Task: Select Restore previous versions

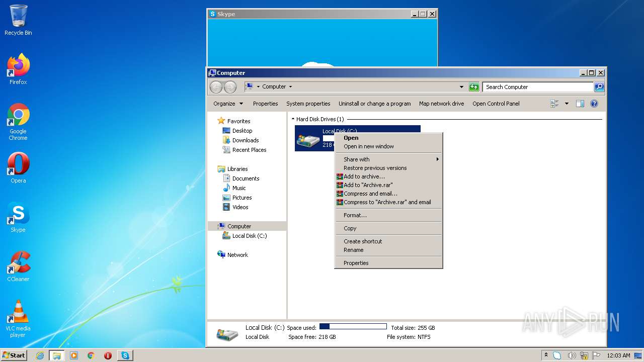Action: (x=388, y=168)
